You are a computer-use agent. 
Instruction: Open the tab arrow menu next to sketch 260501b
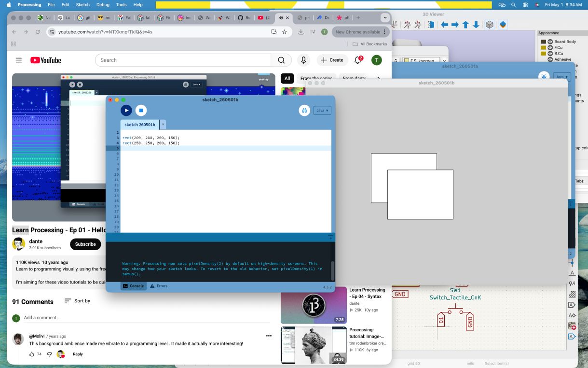(163, 125)
